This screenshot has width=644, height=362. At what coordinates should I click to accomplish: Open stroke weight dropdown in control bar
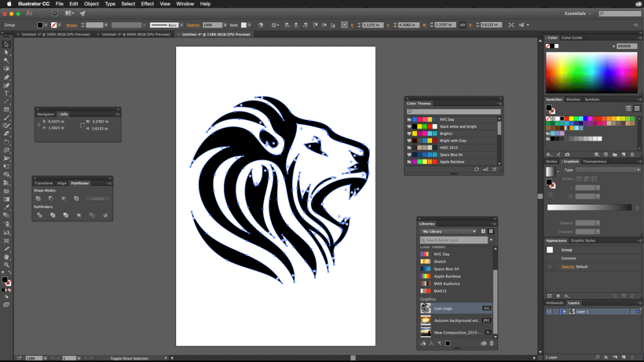tap(106, 25)
